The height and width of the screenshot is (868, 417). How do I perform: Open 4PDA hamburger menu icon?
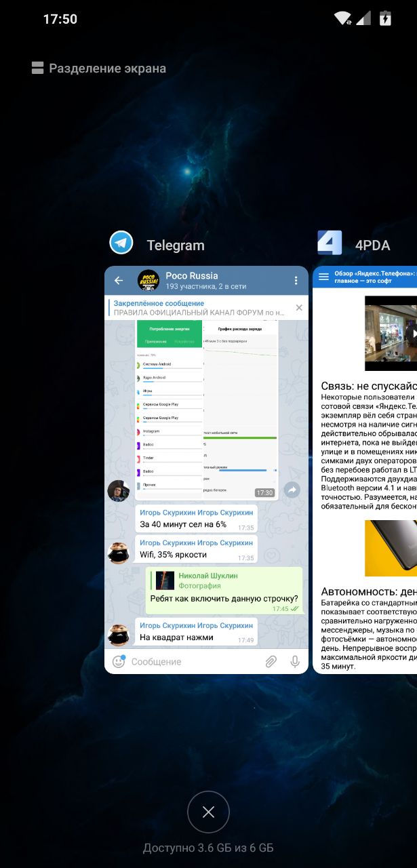click(x=323, y=277)
